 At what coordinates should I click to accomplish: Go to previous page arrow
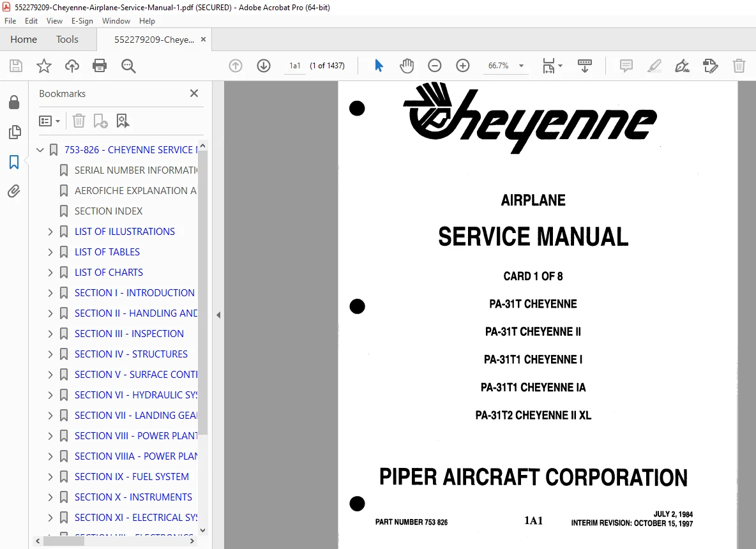point(235,66)
